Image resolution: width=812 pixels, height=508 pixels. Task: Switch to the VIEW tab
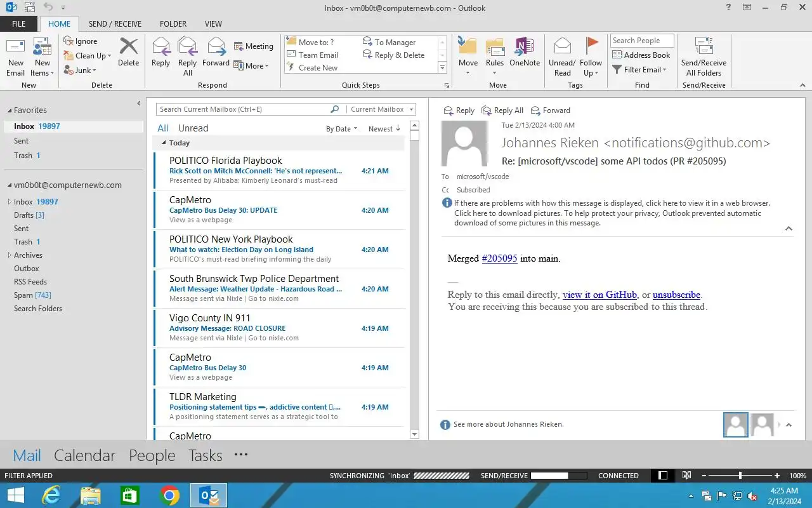[213, 24]
